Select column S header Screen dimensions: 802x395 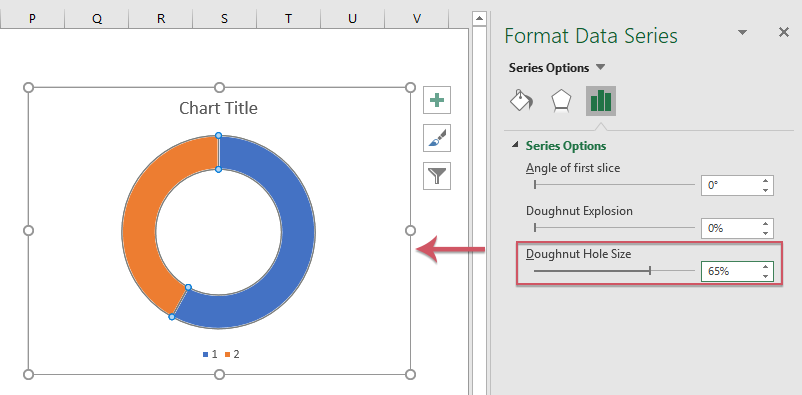point(225,19)
